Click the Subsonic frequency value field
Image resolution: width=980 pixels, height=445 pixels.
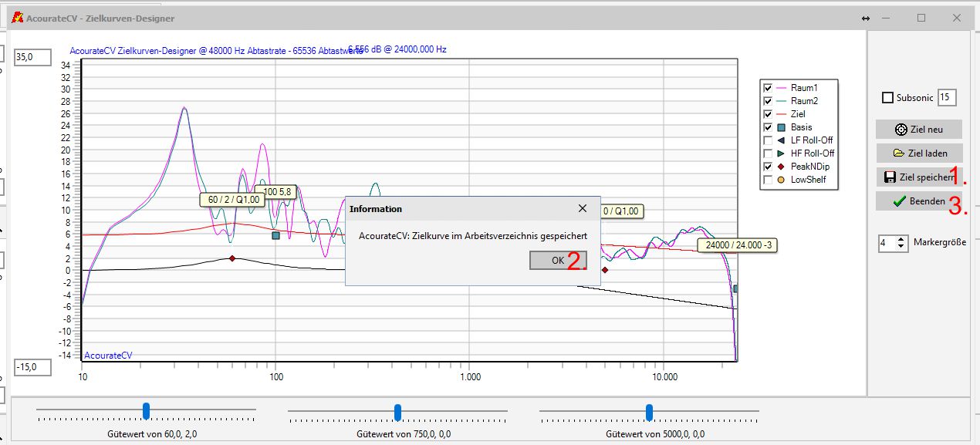pyautogui.click(x=946, y=98)
